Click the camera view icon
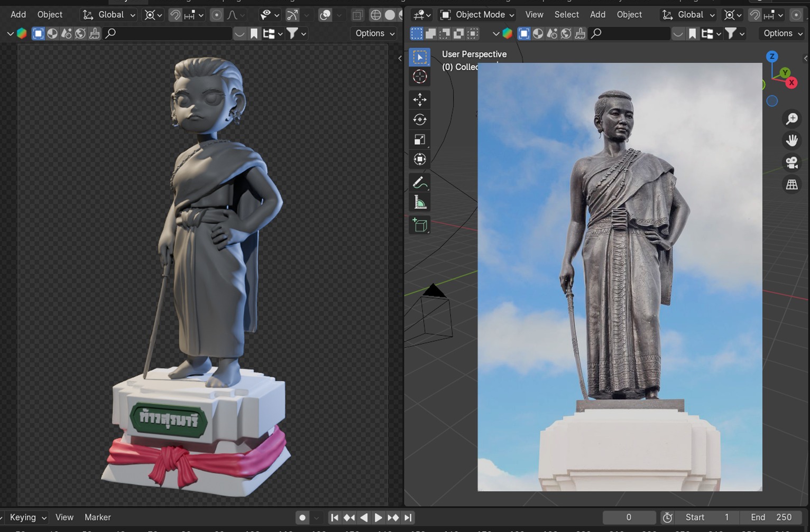 (x=791, y=163)
